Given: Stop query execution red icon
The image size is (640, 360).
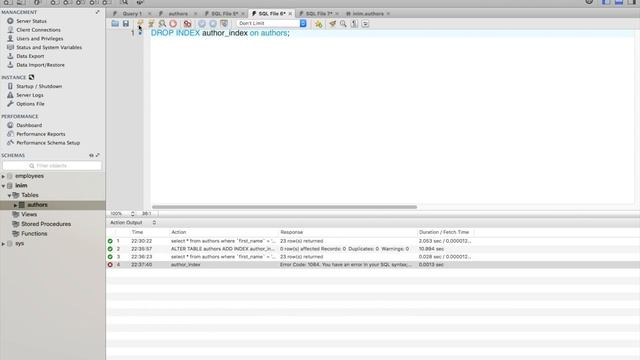Looking at the screenshot, I should [x=173, y=24].
